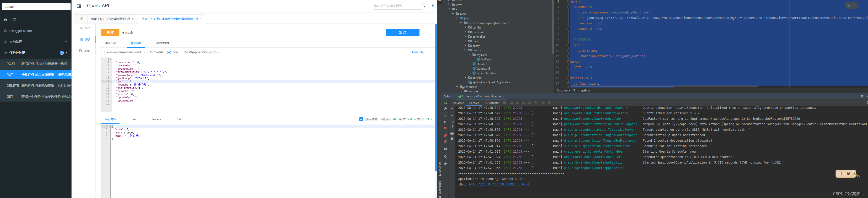Viewport: 868px width, 198px height.
Task: Select the form-data radio button
Action: (x=146, y=52)
